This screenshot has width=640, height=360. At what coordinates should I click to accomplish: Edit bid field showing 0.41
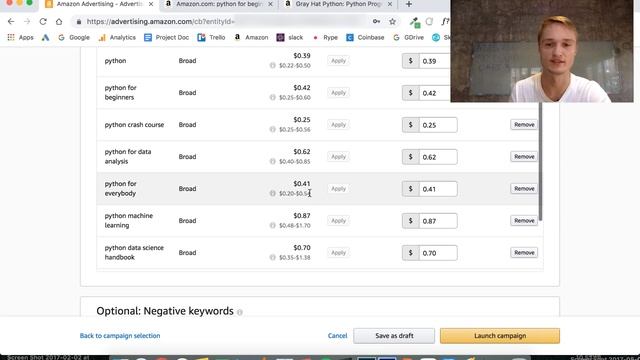click(x=438, y=189)
